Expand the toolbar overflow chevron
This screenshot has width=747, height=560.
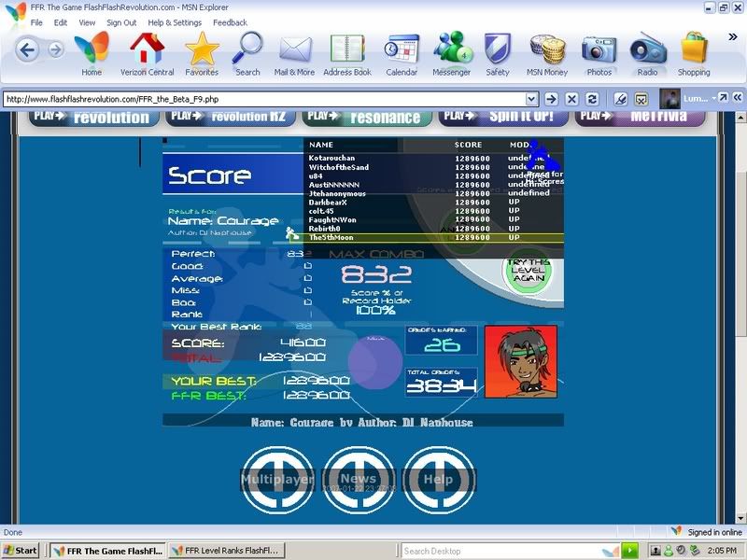[x=733, y=37]
